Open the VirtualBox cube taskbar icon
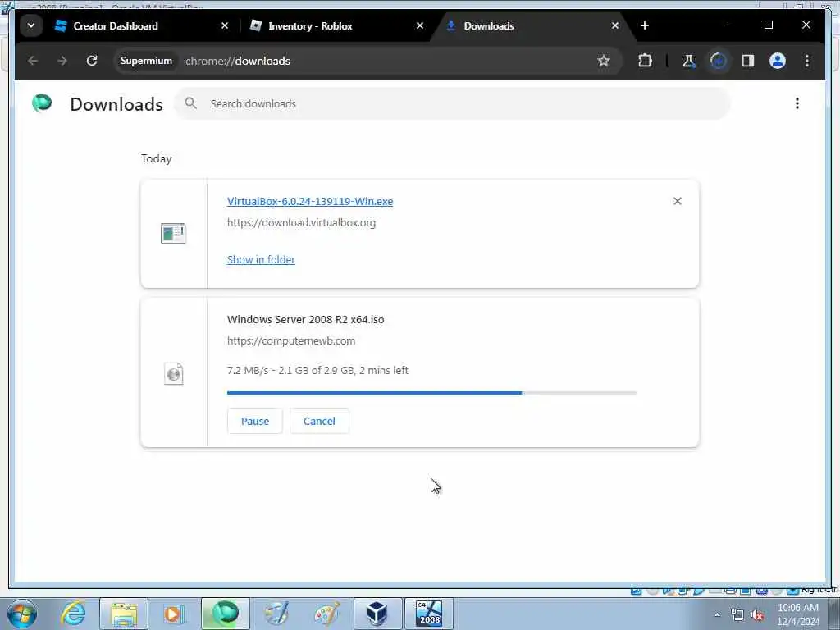The height and width of the screenshot is (630, 840). [x=377, y=614]
